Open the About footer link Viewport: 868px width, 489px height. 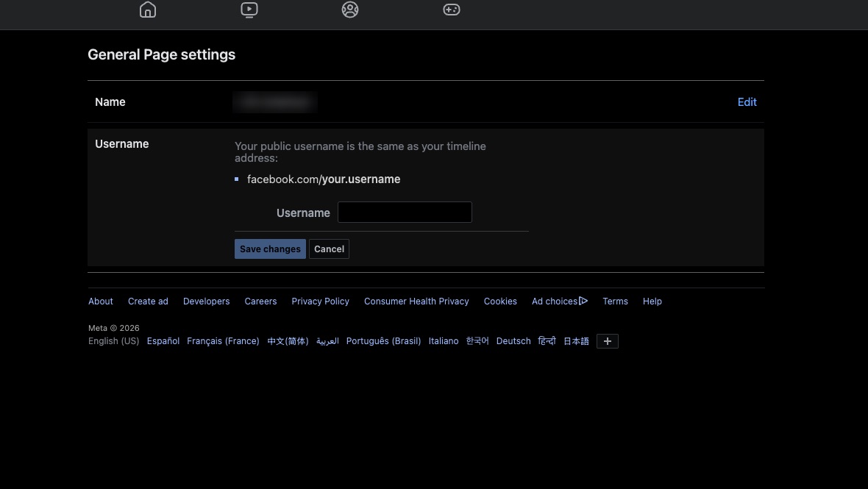point(101,301)
